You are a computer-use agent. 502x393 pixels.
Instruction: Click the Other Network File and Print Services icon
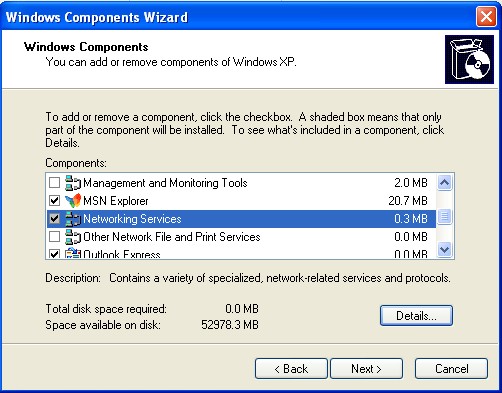pyautogui.click(x=73, y=237)
